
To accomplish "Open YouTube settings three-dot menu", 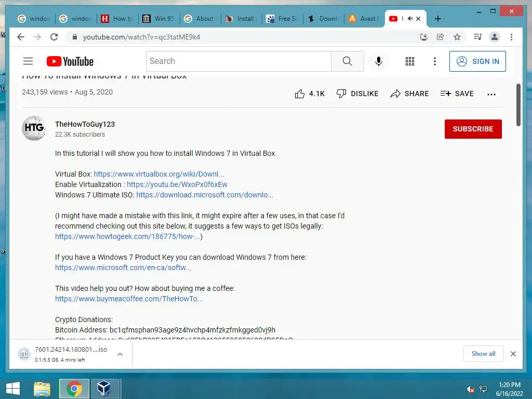I will pos(435,61).
